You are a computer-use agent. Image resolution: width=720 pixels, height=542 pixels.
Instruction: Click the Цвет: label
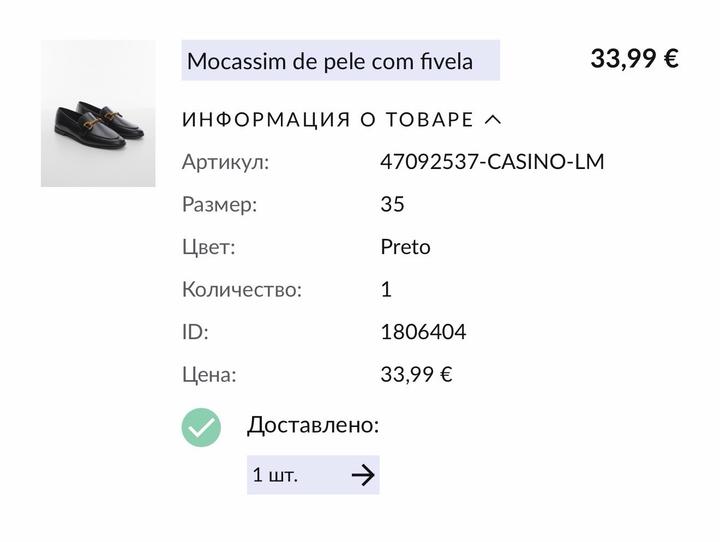point(209,247)
